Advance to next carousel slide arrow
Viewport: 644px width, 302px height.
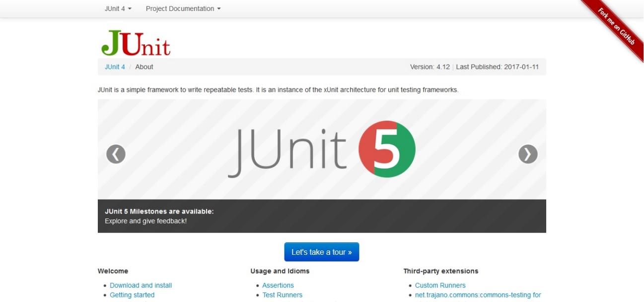coord(528,154)
